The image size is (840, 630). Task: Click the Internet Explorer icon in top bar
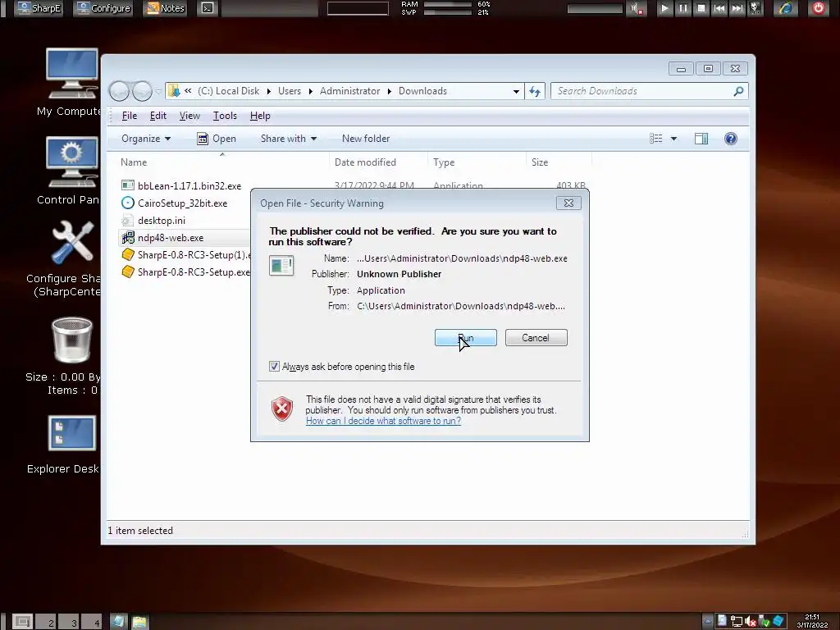(785, 8)
